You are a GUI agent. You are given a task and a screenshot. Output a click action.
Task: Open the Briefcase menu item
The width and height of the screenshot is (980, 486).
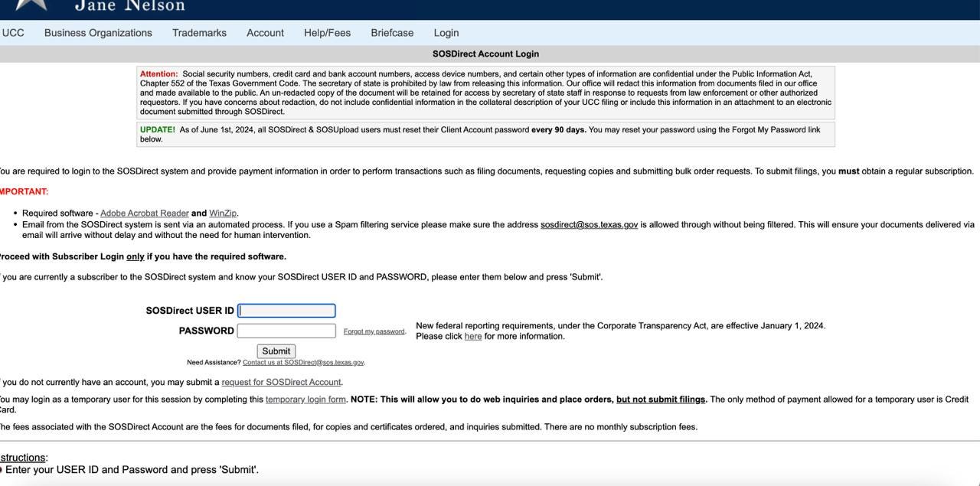[392, 33]
